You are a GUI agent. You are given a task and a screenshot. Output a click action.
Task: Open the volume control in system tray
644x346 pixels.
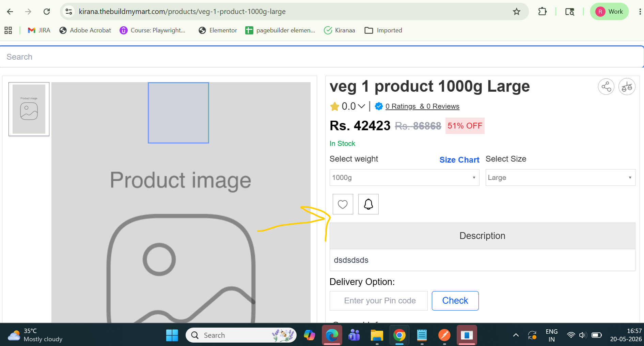click(583, 335)
